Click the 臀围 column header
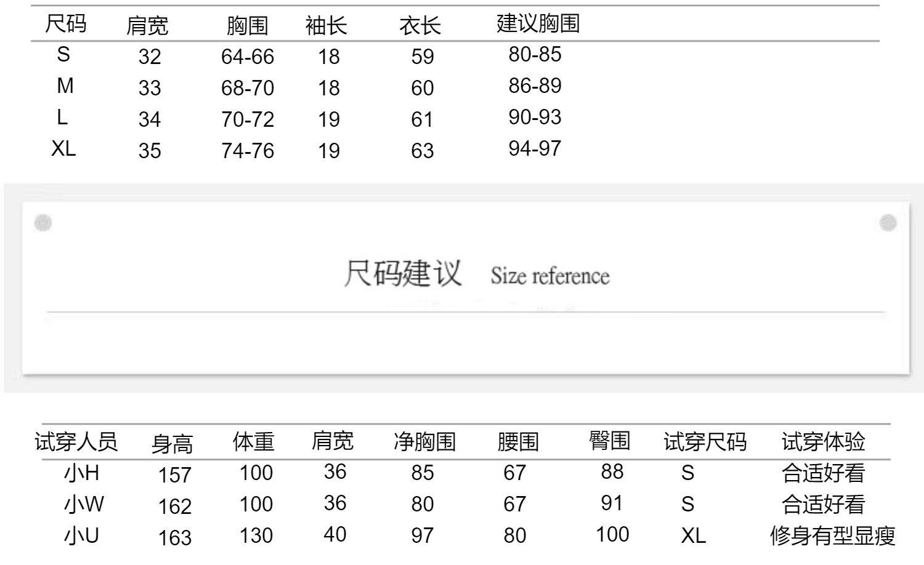Screen dimensions: 924x565 tap(609, 440)
